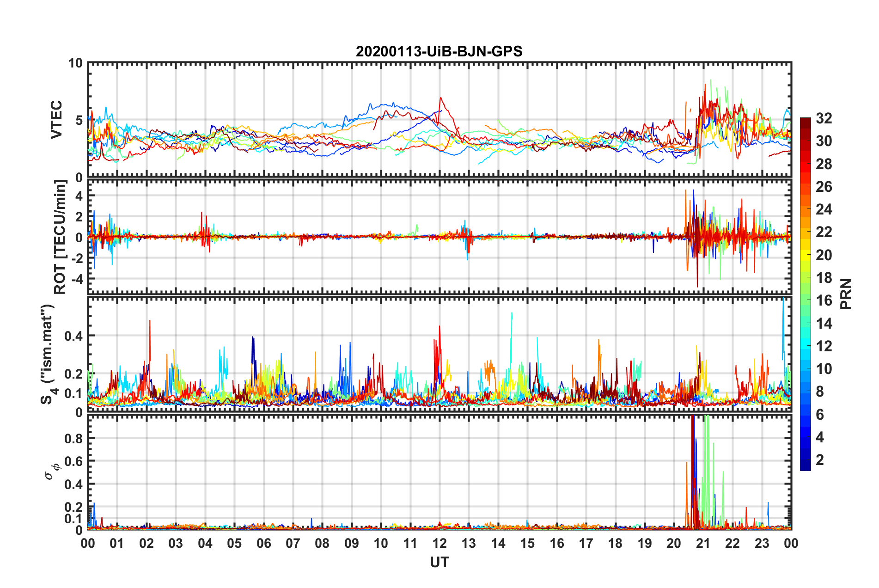Click the "0.8" tick on the sigma-phi axis
The width and height of the screenshot is (879, 588).
point(74,438)
